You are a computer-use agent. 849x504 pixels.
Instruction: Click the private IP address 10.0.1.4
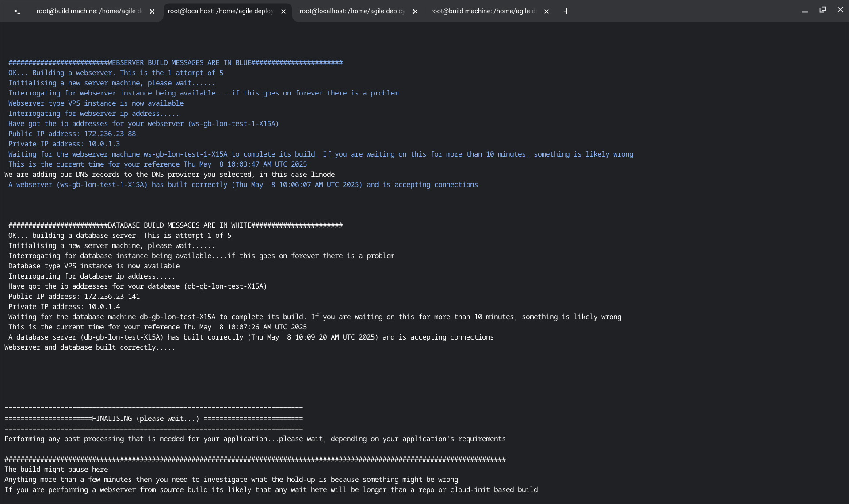point(104,307)
